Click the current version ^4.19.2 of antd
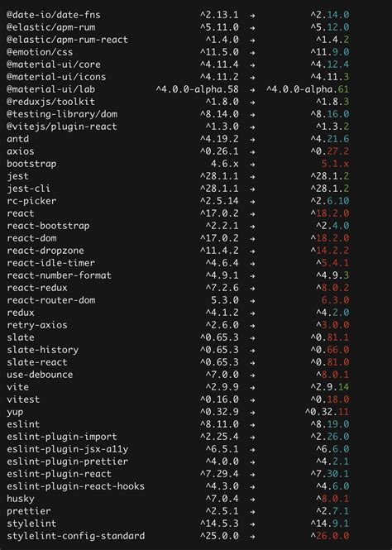 click(219, 139)
